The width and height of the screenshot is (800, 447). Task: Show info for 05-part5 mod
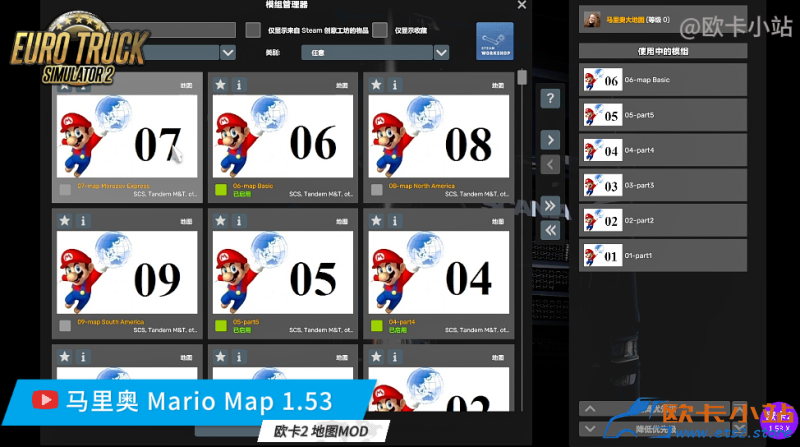click(239, 221)
